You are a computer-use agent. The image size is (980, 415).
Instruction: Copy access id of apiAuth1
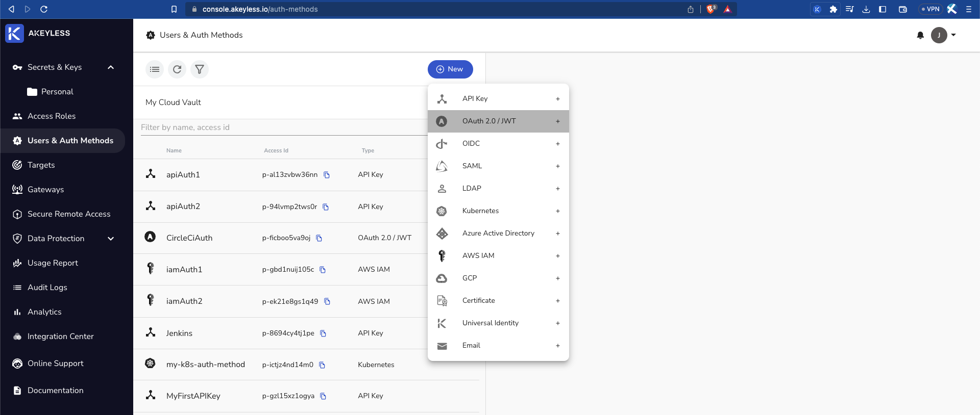327,175
